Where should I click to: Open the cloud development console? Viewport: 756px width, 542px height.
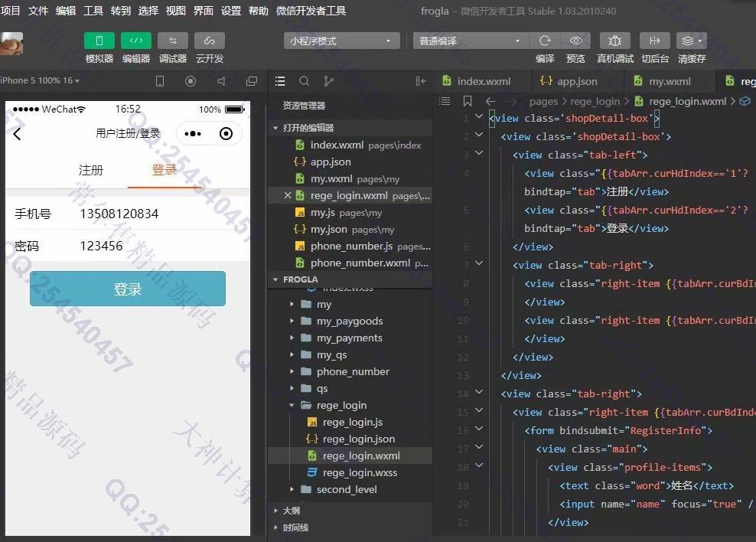209,41
